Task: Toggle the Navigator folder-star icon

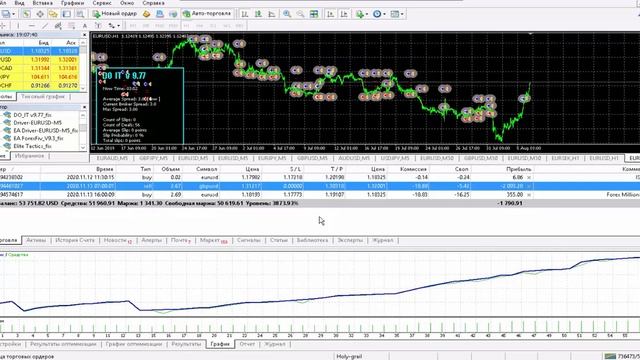Action: point(53,14)
